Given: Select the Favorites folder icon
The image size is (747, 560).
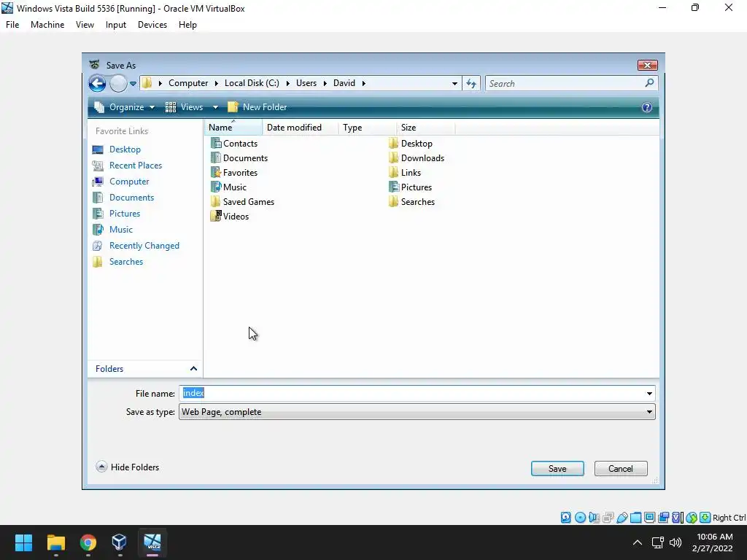Looking at the screenshot, I should click(x=216, y=172).
